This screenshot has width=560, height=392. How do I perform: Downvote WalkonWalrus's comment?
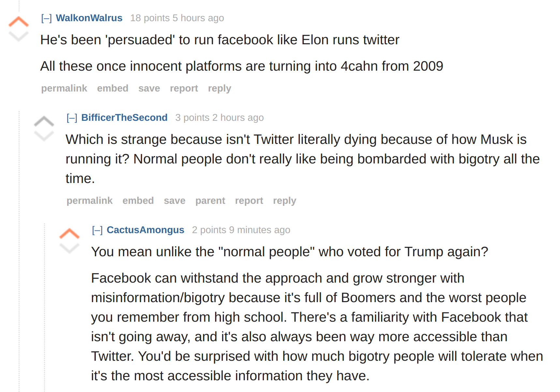point(19,36)
